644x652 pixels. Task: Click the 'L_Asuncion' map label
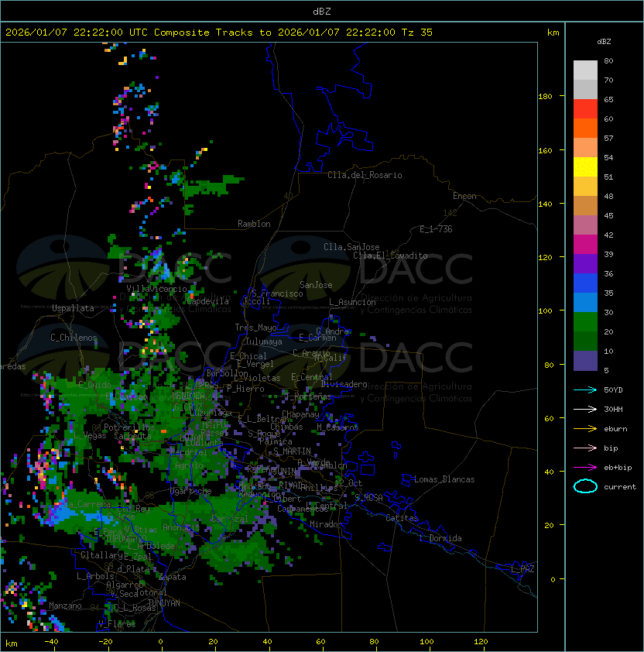click(x=352, y=302)
